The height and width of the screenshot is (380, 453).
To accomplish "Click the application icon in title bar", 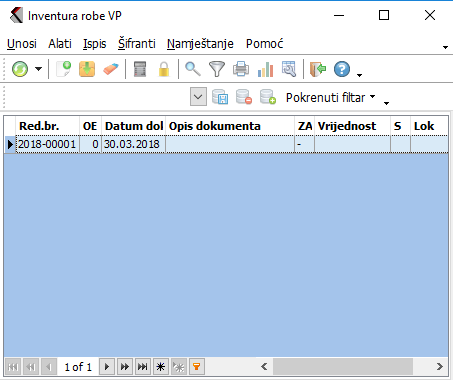I will point(16,15).
